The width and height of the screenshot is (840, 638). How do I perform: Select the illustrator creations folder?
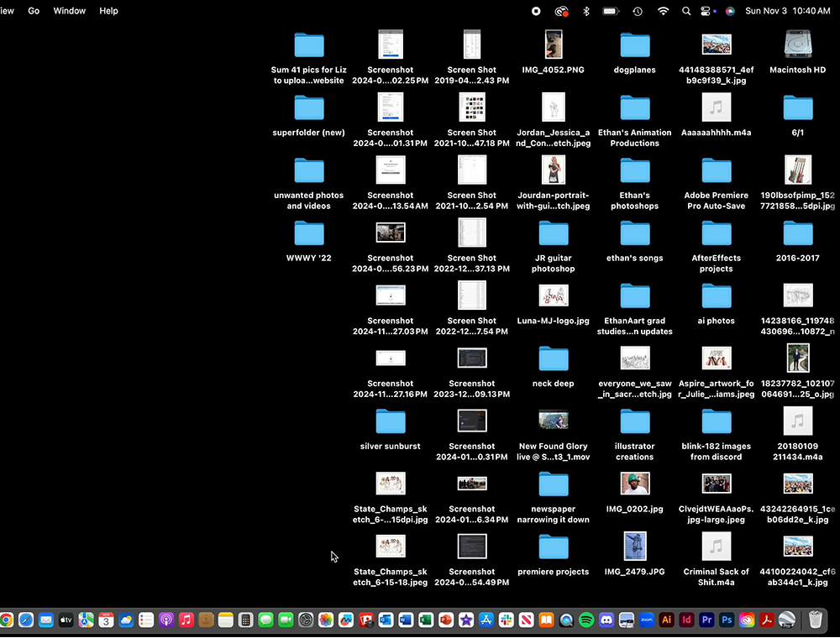(635, 421)
